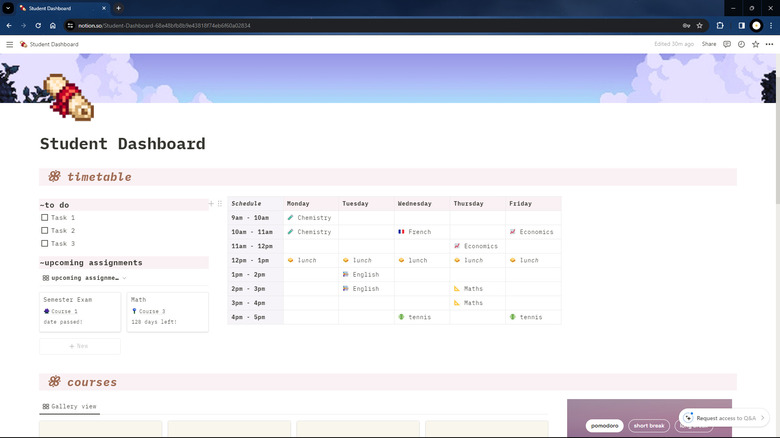Screen dimensions: 780x438
Task: Open the Chrome three-dot menu
Action: pos(771,25)
